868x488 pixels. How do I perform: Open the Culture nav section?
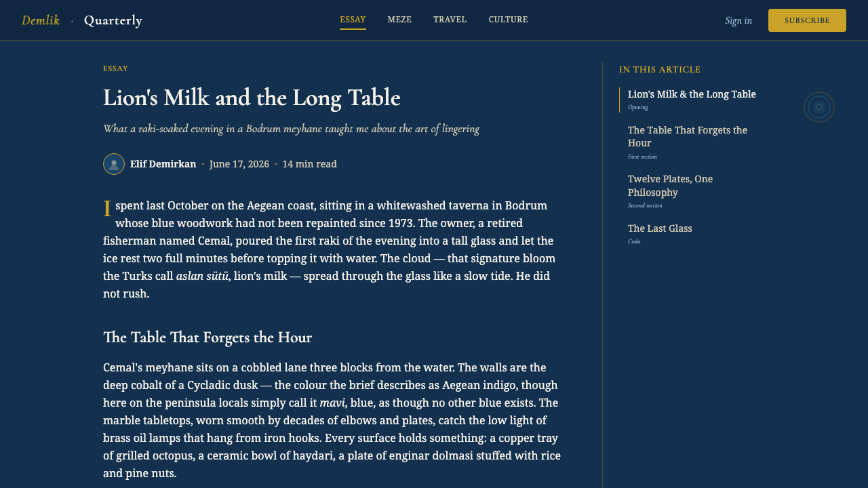(509, 20)
